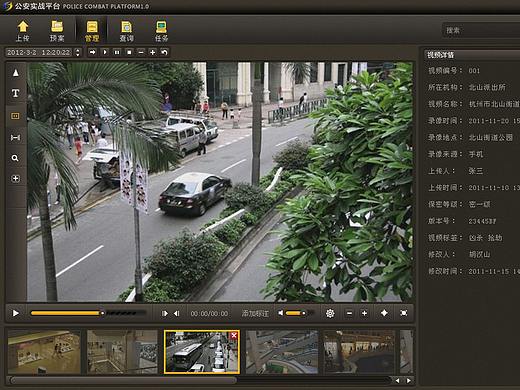Click the date-time stepper arrows

coord(78,52)
